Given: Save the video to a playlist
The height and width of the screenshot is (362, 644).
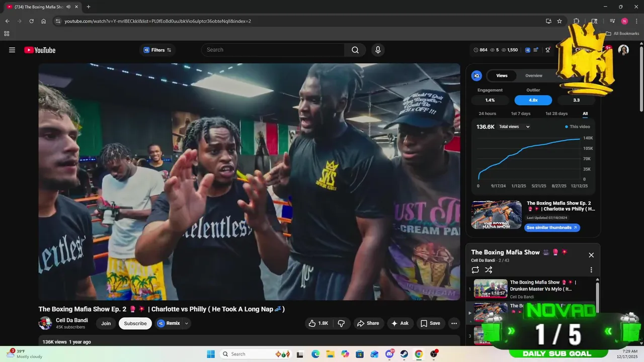Looking at the screenshot, I should click(x=430, y=323).
